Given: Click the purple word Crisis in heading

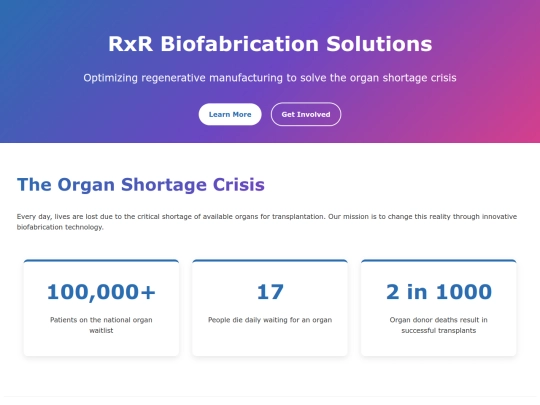Looking at the screenshot, I should tap(239, 185).
